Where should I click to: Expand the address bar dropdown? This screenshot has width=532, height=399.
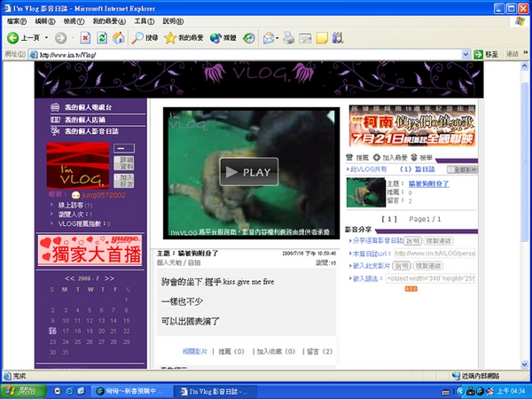point(465,54)
